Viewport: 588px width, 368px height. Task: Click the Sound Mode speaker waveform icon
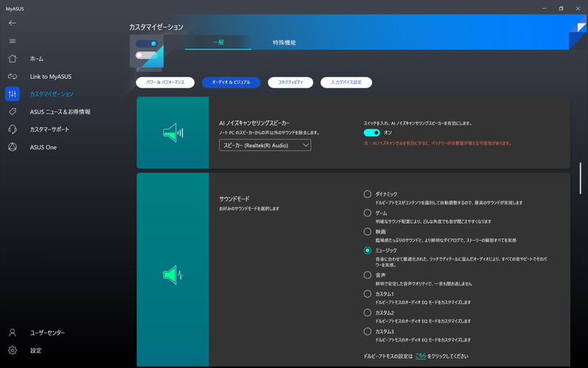click(173, 275)
